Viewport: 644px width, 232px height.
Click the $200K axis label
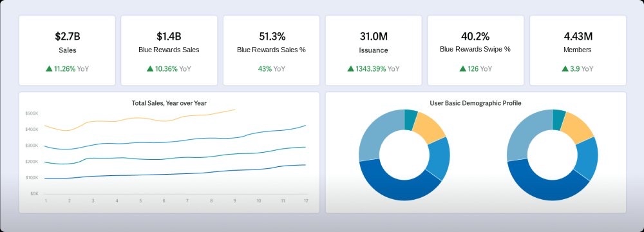point(32,161)
